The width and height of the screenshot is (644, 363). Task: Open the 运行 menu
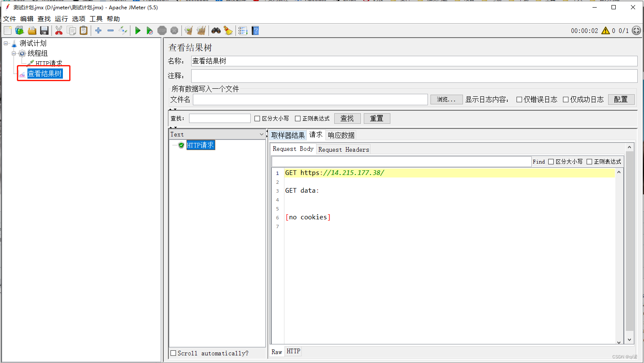click(61, 19)
